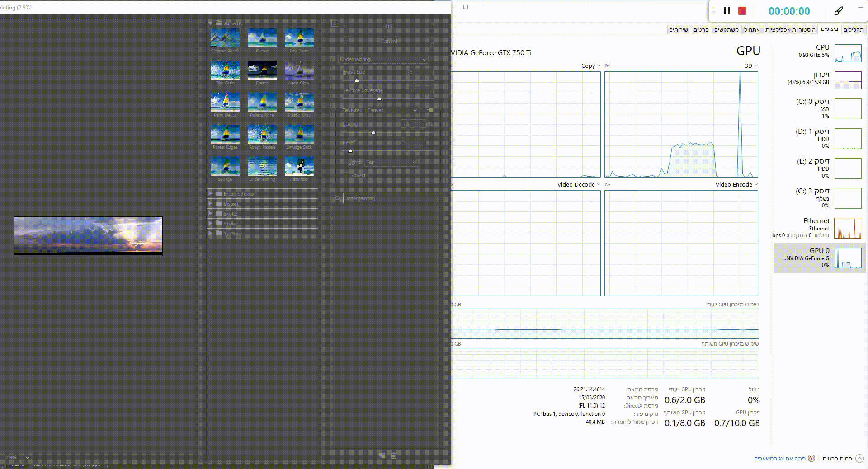Screen dimensions: 868x469
Task: Open the 3D engine graph dropdown
Action: pyautogui.click(x=751, y=66)
